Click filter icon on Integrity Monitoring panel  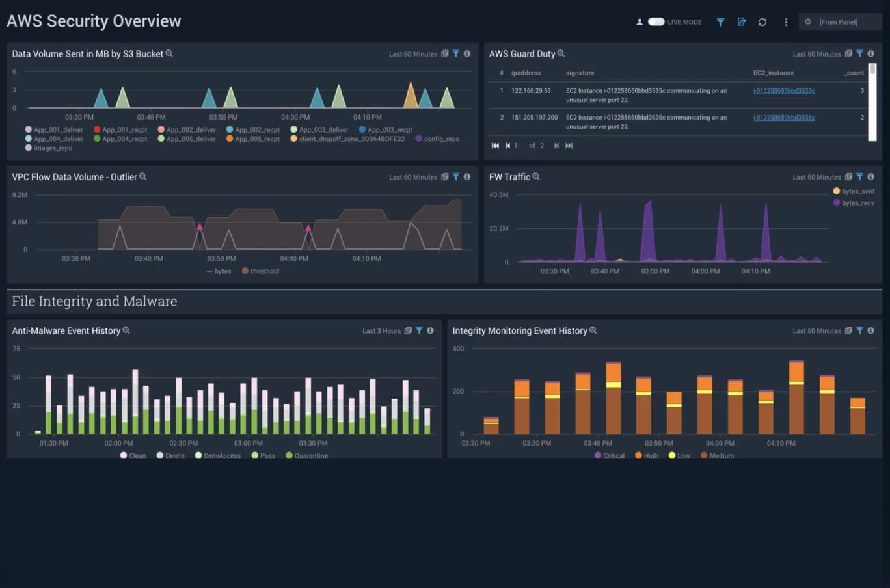point(859,331)
